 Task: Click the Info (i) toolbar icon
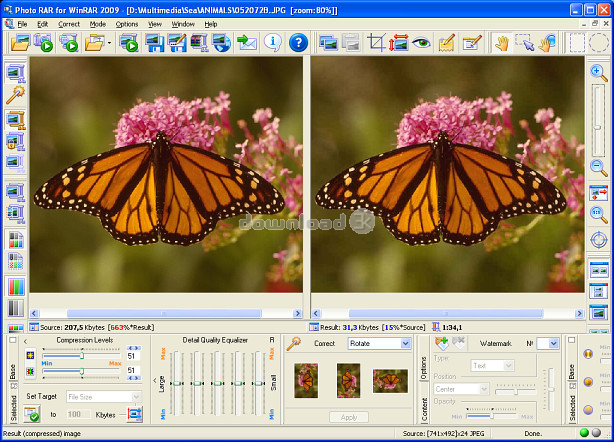pyautogui.click(x=272, y=42)
